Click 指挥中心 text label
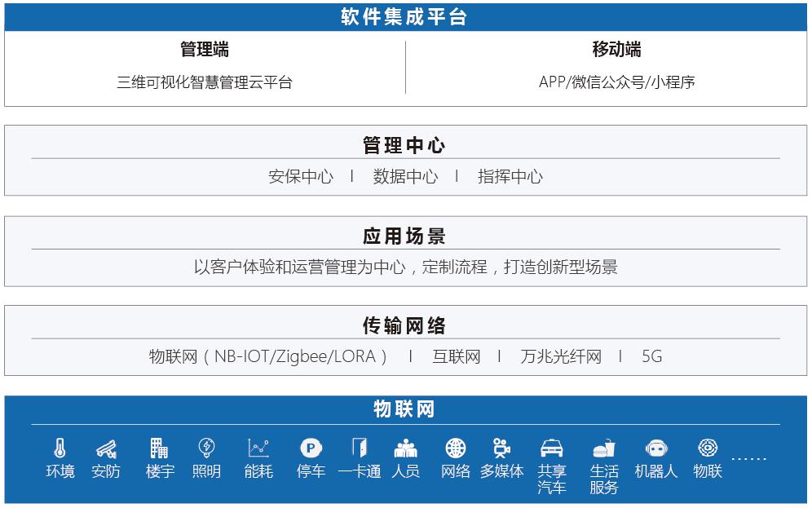Image resolution: width=812 pixels, height=508 pixels. coord(510,177)
